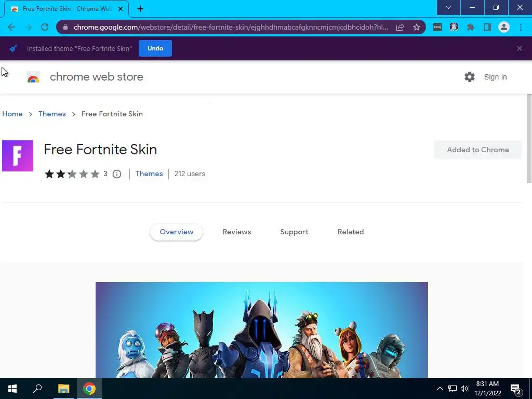Open the first extension icon in toolbar

(x=437, y=27)
